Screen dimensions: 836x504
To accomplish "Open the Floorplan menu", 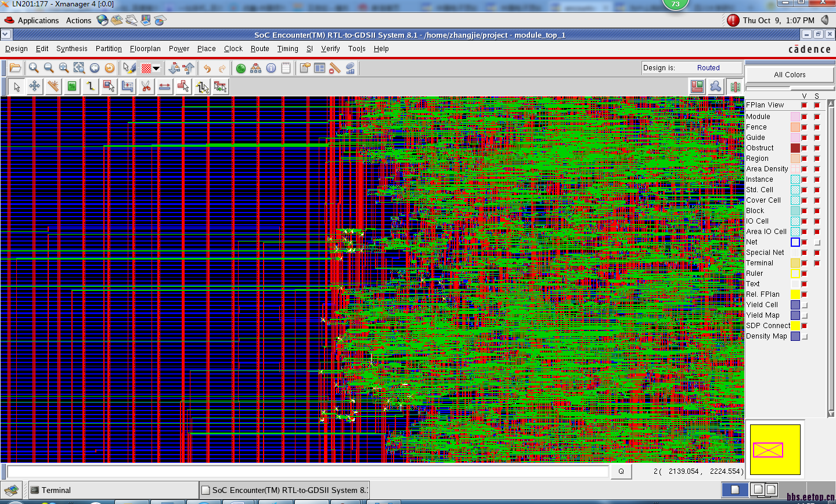I will [x=145, y=49].
